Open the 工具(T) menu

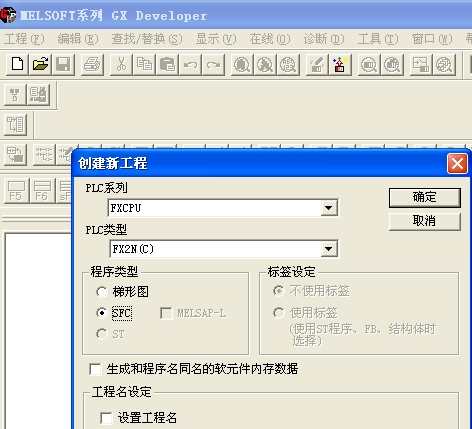click(x=378, y=39)
